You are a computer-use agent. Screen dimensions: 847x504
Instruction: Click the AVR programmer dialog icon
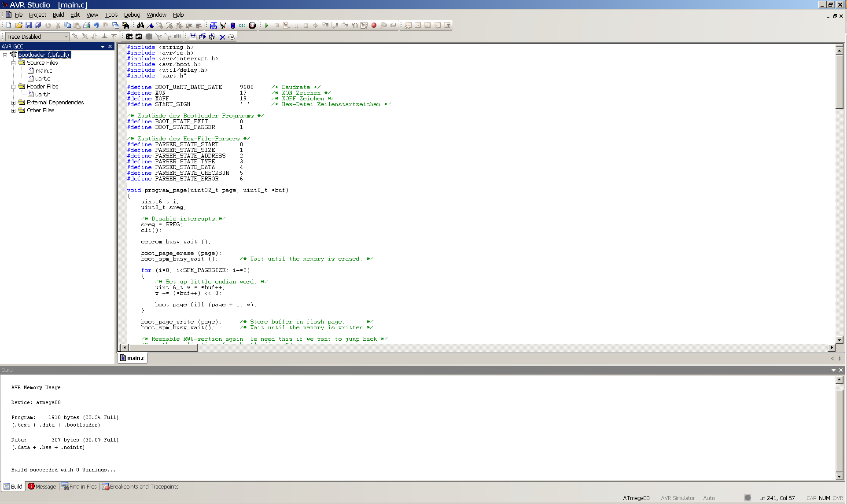pos(214,26)
